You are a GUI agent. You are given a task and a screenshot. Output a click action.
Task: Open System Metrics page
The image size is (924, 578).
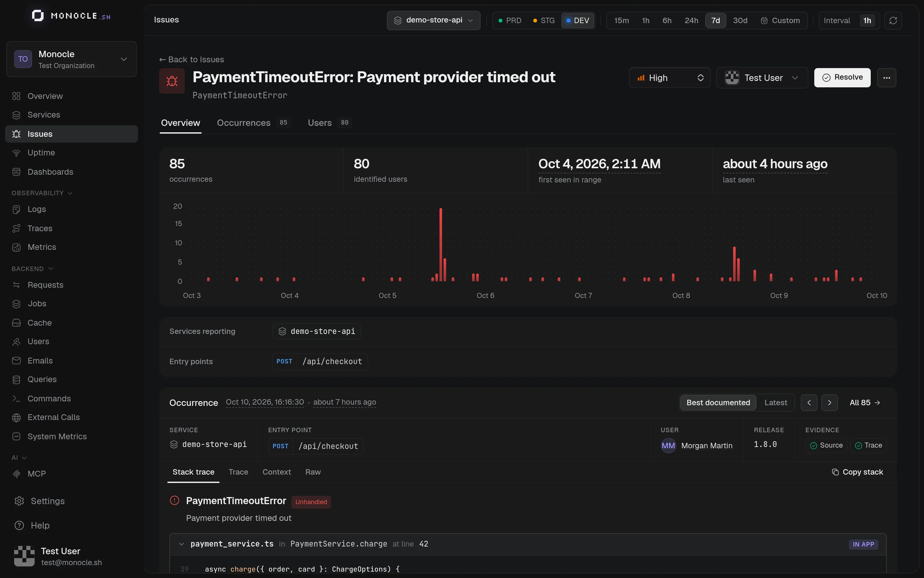72,436
